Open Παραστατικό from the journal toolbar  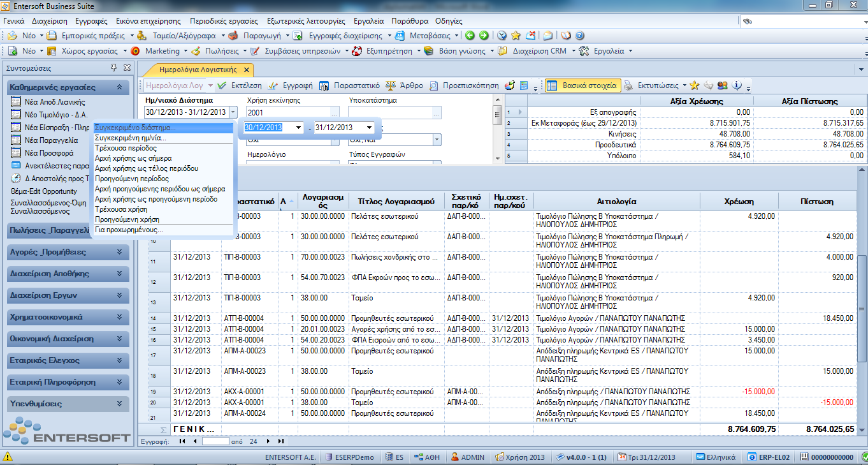349,85
